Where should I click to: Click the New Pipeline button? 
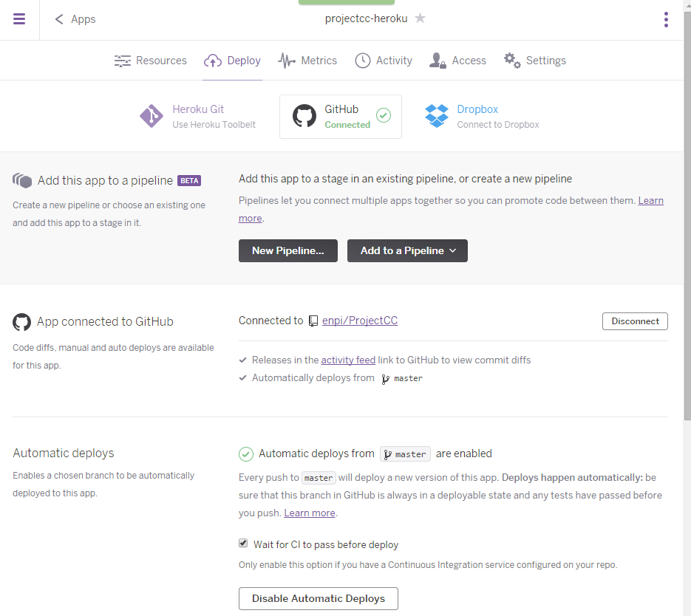(x=287, y=250)
